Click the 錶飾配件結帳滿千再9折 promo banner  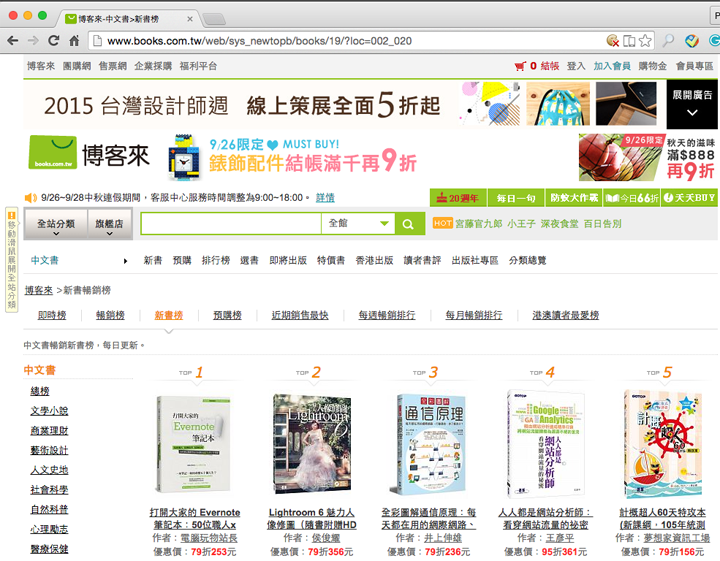292,157
